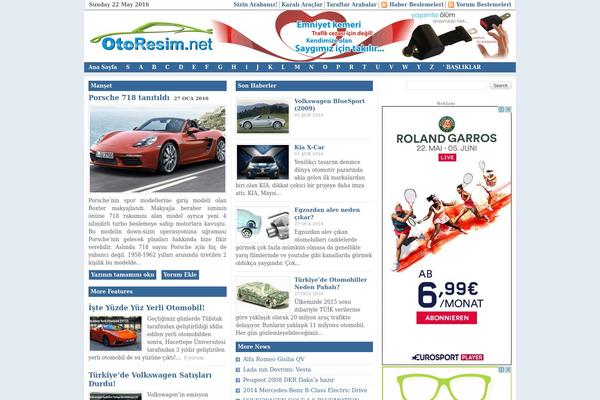Viewport: 600px width, 400px height.
Task: Open the Taraftar Arabalar link
Action: pos(351,5)
